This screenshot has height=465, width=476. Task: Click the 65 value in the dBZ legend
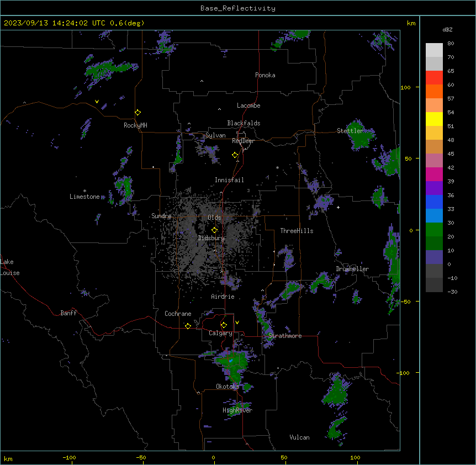coord(451,71)
